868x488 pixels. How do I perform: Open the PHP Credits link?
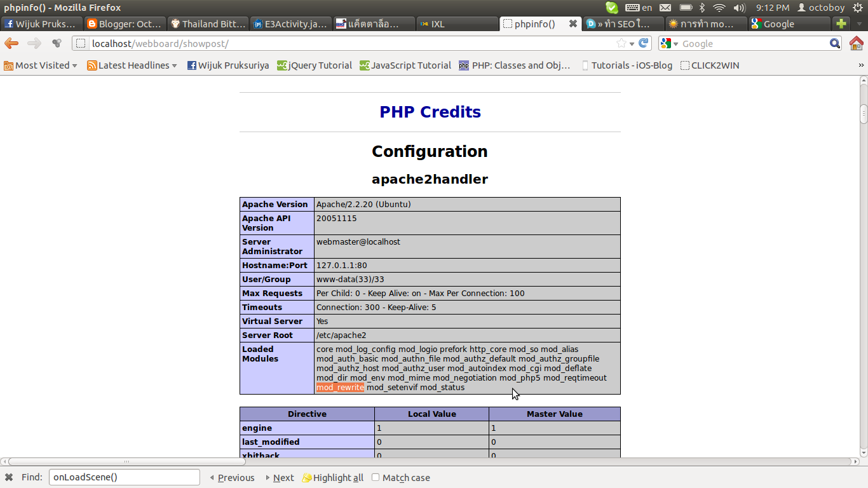point(430,112)
